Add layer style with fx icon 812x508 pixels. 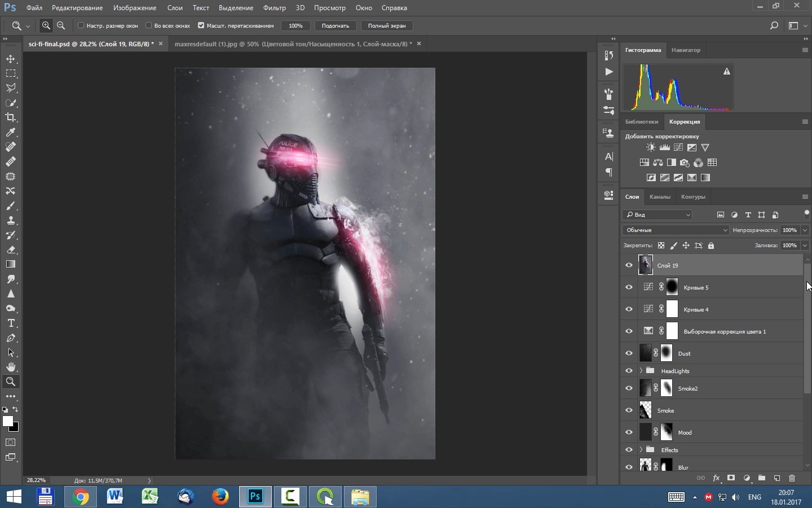click(716, 478)
